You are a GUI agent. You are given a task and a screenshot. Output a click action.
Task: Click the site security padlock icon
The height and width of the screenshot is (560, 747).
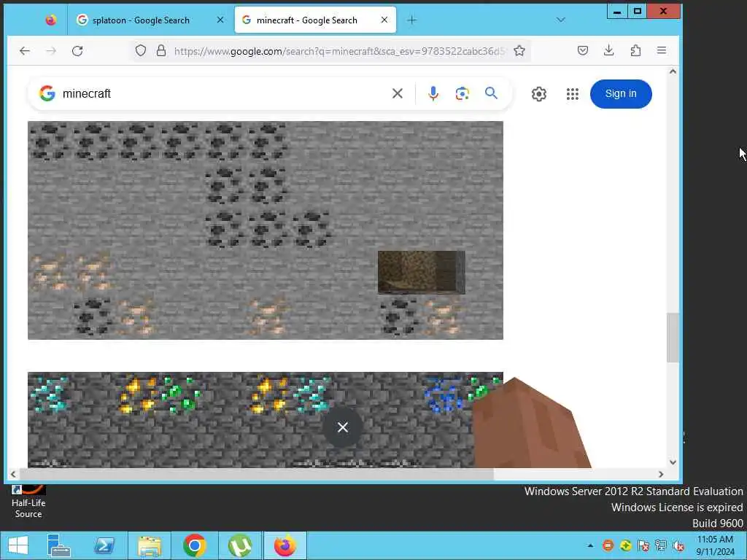tap(161, 50)
